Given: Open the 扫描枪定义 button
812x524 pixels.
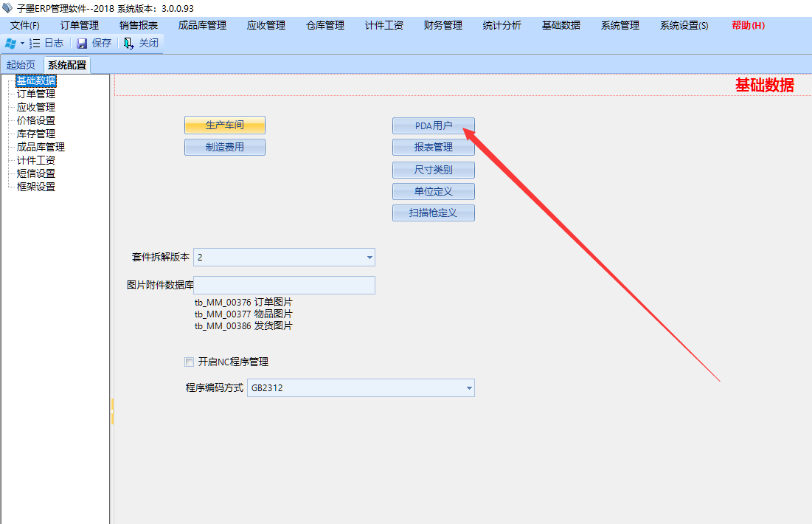Looking at the screenshot, I should (433, 213).
